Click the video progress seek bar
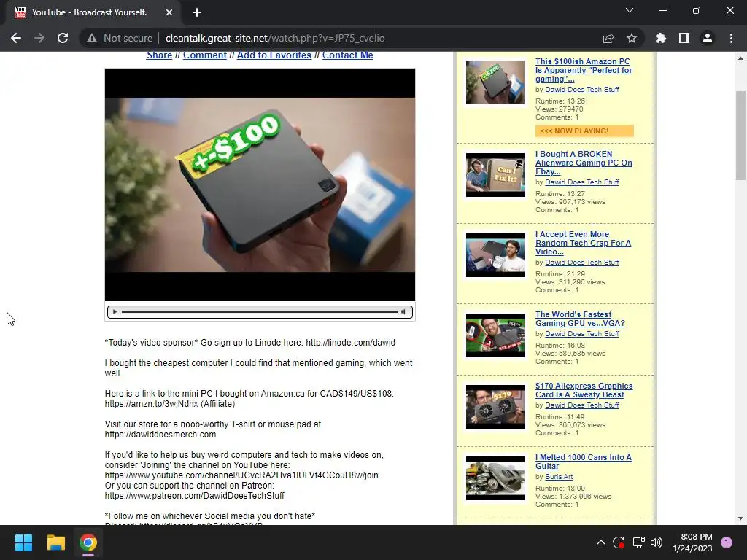This screenshot has width=747, height=560. [260, 312]
